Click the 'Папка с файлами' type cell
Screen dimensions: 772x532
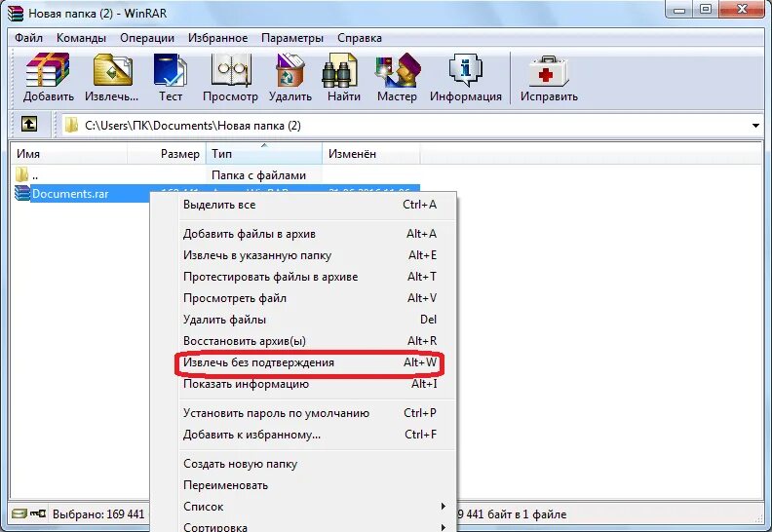tap(258, 175)
